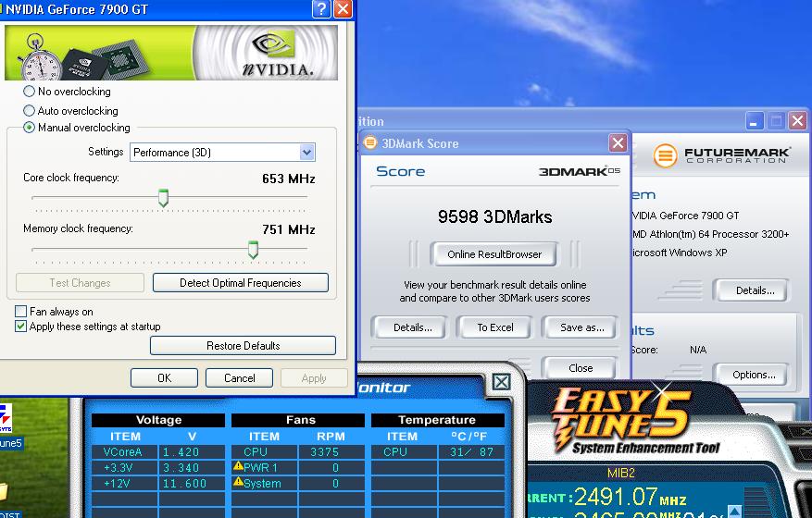
Task: Click the NVIDIA eye logo in banner
Action: [x=274, y=45]
